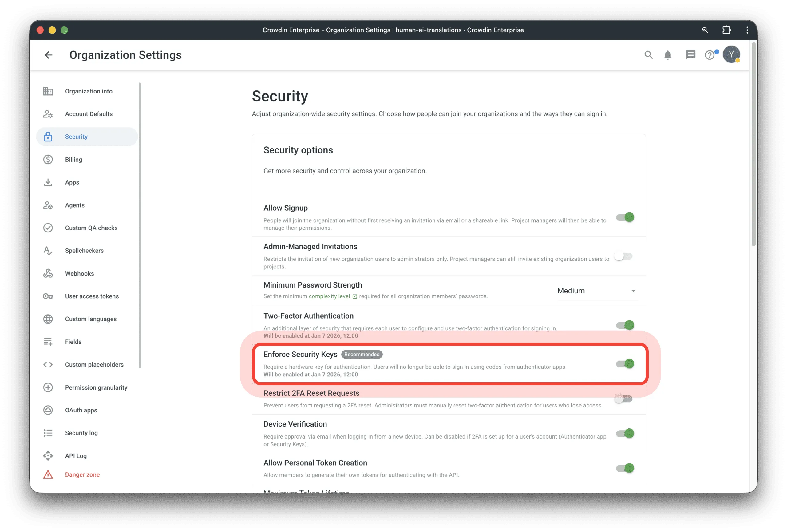Select the Webhooks sidebar icon
The image size is (787, 532).
pyautogui.click(x=48, y=274)
